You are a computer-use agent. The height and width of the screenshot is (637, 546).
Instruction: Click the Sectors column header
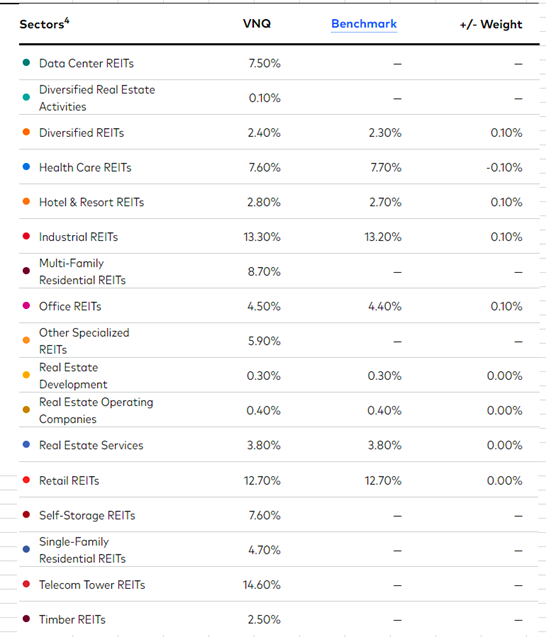coord(44,24)
